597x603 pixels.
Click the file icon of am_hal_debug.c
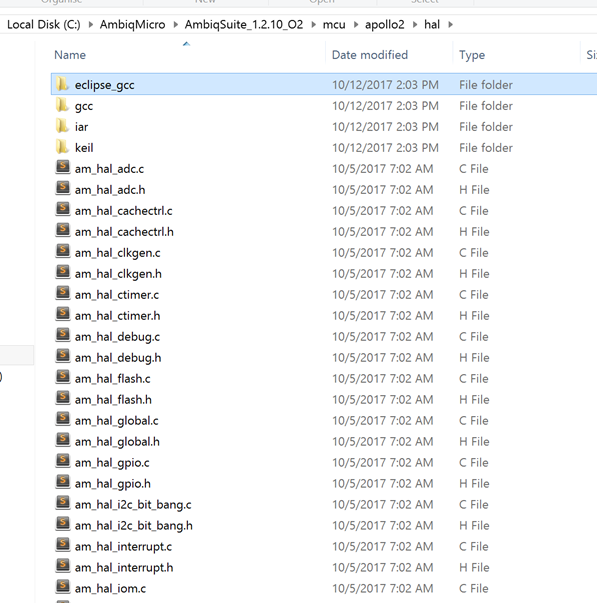(63, 335)
